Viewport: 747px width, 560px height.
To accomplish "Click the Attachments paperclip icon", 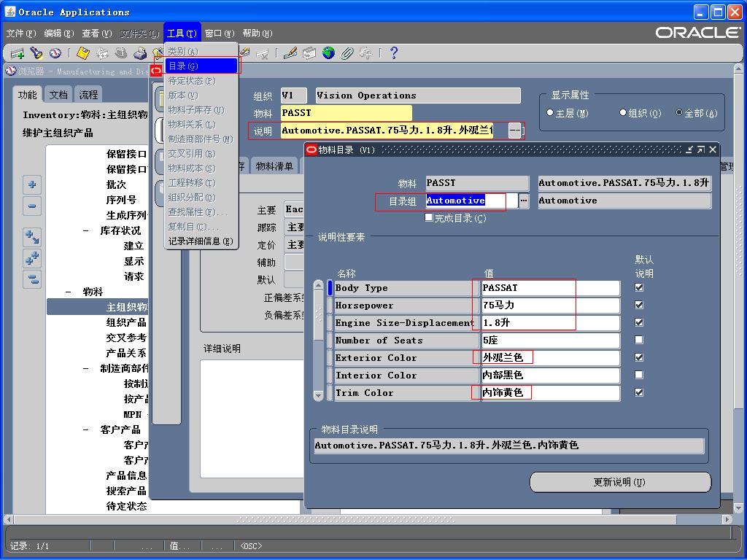I will click(347, 52).
